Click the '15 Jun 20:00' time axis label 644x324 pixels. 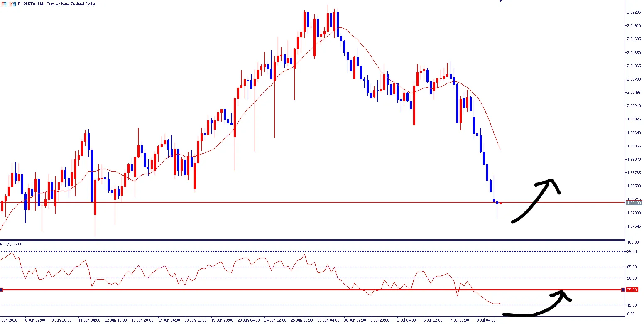pyautogui.click(x=142, y=320)
